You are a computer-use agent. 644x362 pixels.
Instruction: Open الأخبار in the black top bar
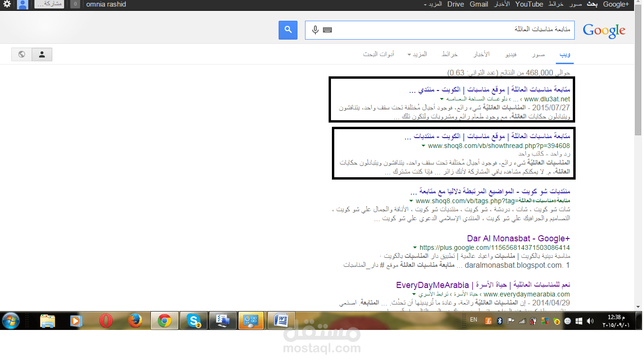coord(502,4)
